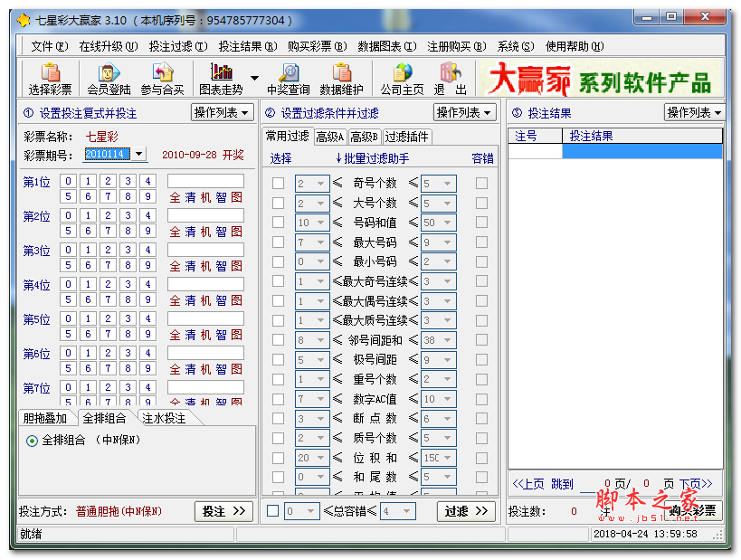Open 操作列表 dropdown in 投注结果 panel
Viewport: 741px width, 560px height.
pyautogui.click(x=694, y=112)
